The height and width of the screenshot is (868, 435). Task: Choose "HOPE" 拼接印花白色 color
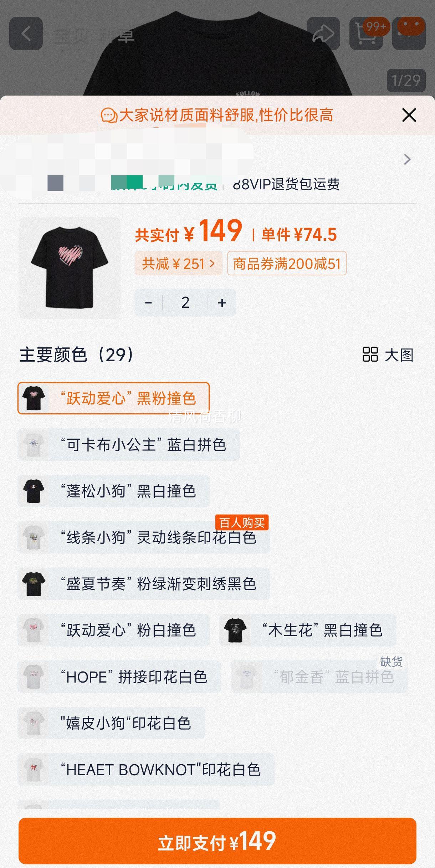[119, 676]
